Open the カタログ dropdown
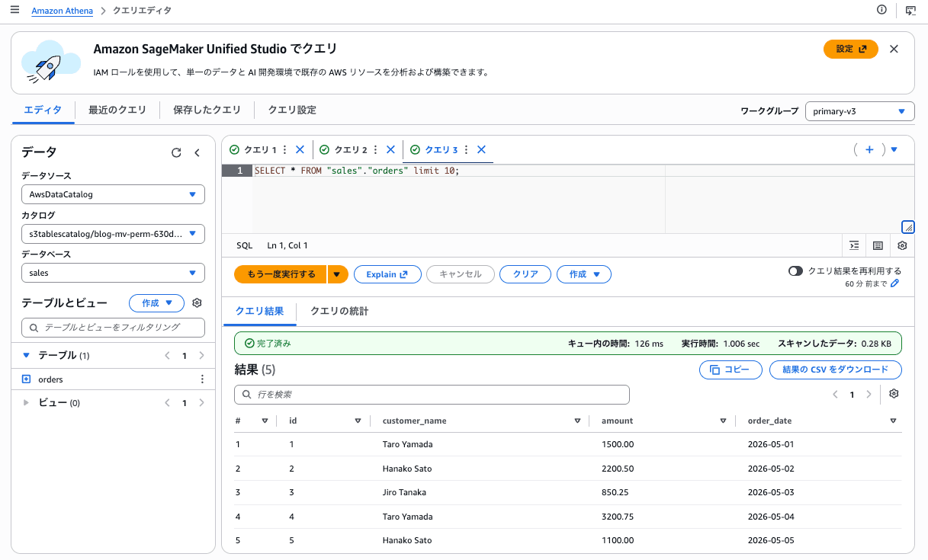Image resolution: width=928 pixels, height=560 pixels. tap(113, 233)
